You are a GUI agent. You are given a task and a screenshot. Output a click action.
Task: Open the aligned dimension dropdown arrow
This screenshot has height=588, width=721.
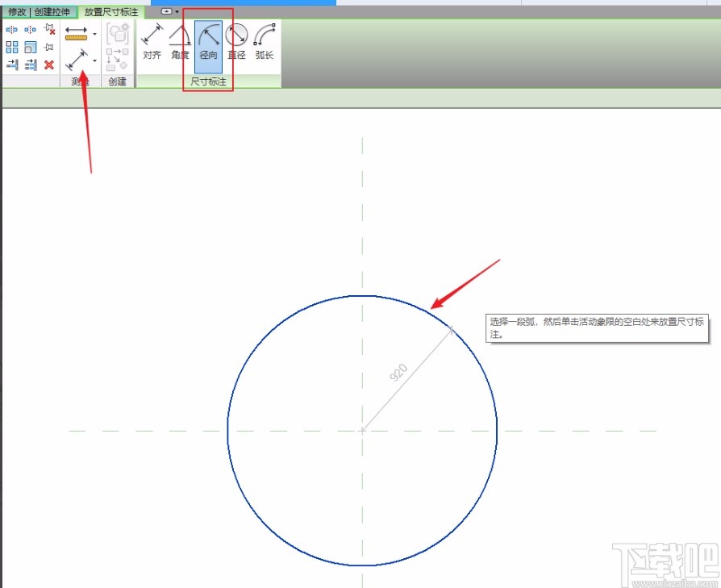(94, 60)
